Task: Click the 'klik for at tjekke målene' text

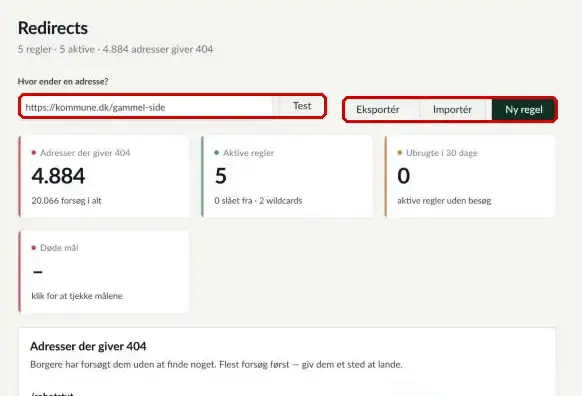Action: coord(77,296)
